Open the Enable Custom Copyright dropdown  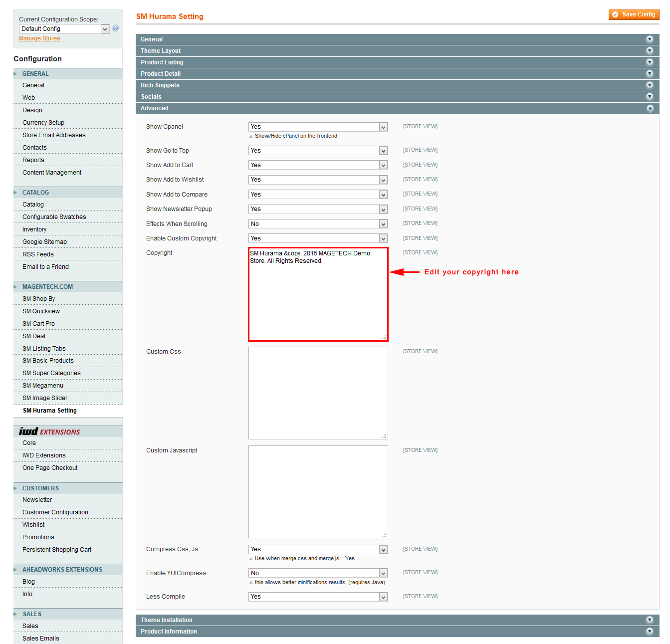(318, 238)
